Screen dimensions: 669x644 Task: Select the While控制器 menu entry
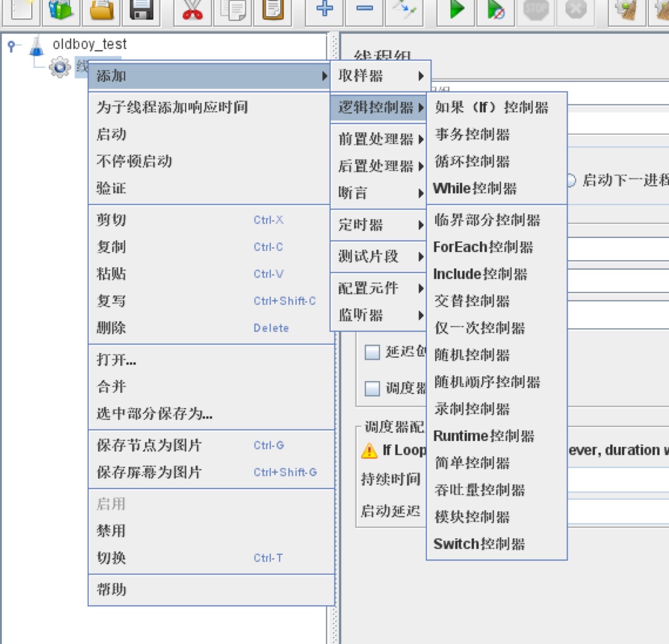[x=475, y=188]
